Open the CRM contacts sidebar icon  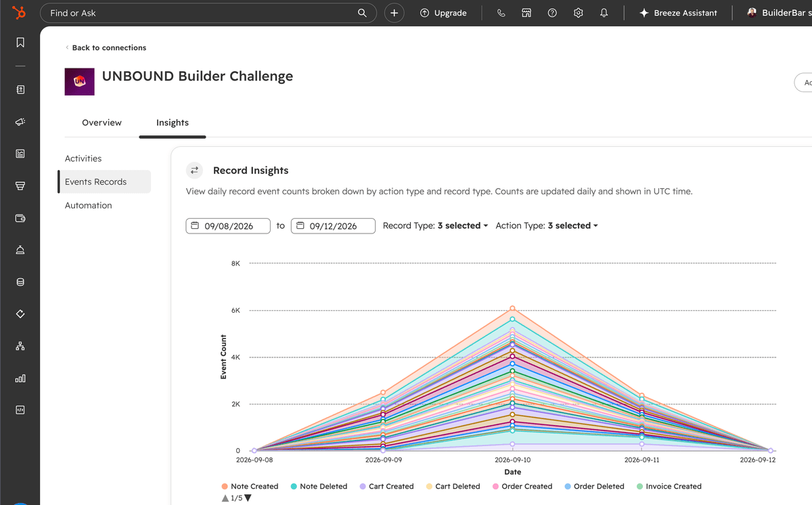(20, 89)
